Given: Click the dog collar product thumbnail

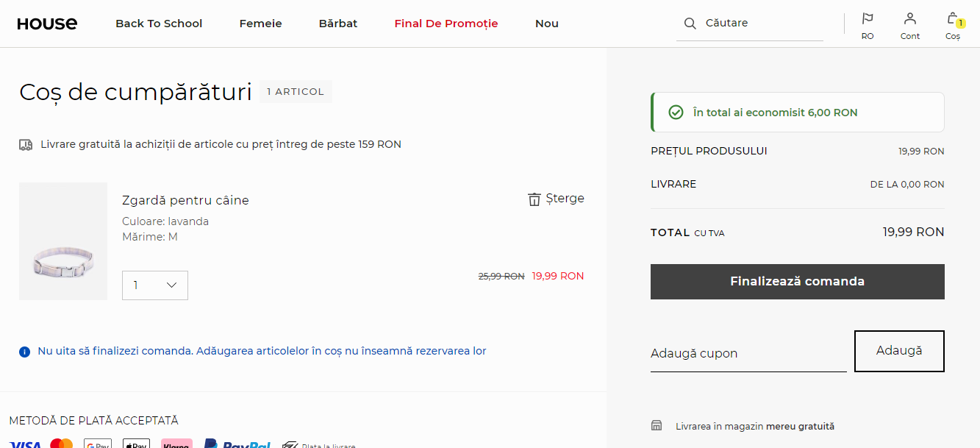Looking at the screenshot, I should click(x=63, y=241).
